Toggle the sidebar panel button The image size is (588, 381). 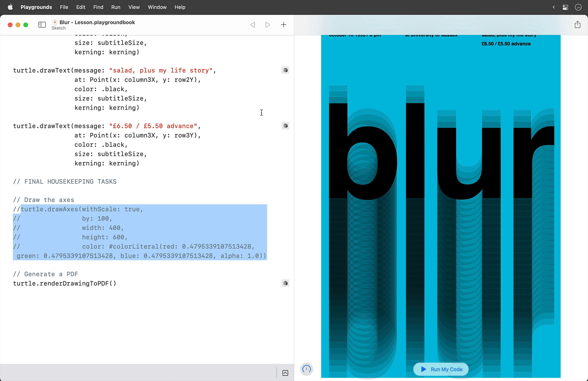(x=42, y=25)
